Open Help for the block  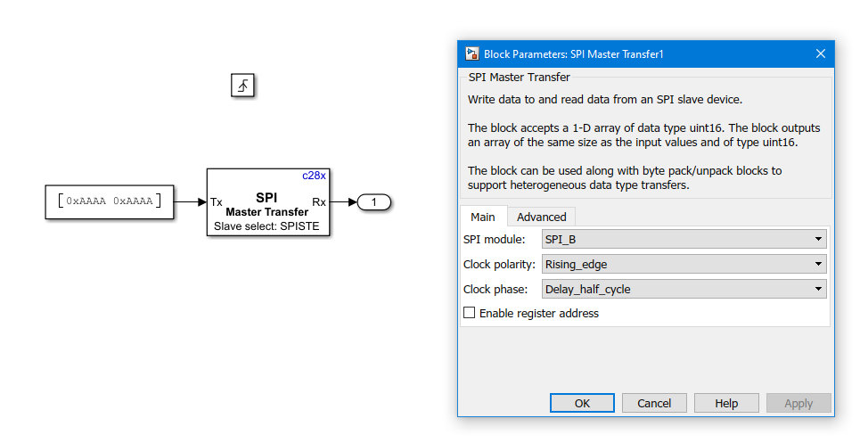(x=726, y=403)
